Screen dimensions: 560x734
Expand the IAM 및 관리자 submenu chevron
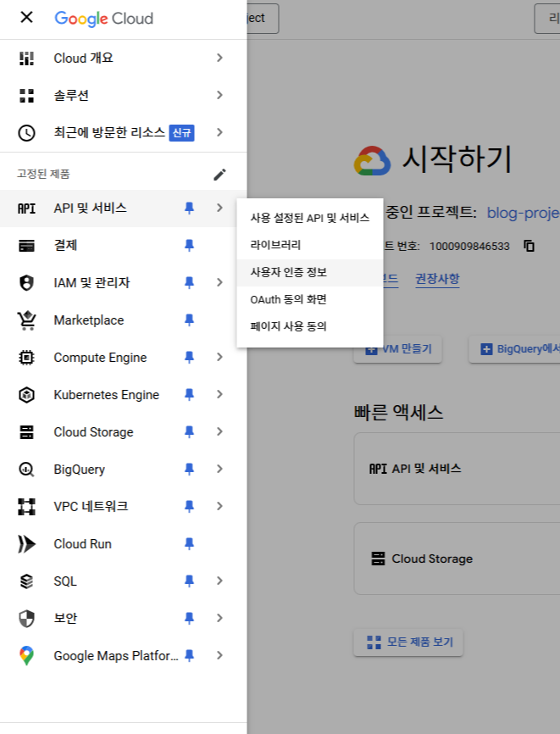[219, 282]
